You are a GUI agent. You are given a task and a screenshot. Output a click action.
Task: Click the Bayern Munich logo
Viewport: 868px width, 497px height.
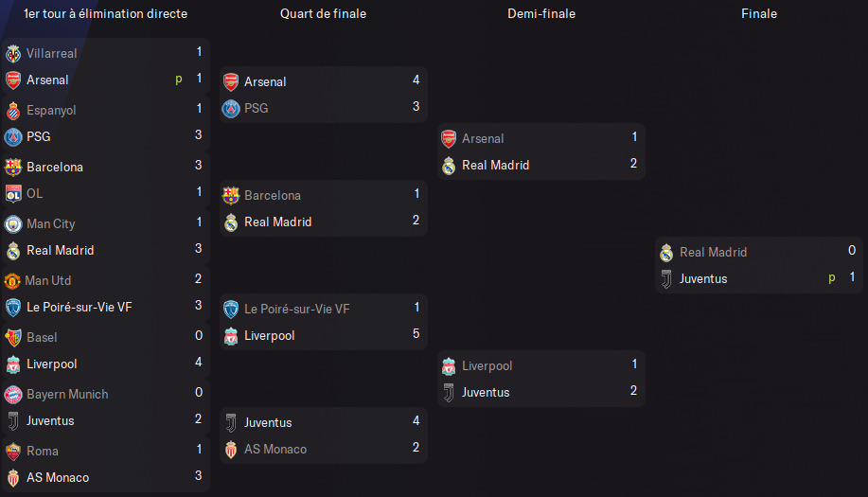[13, 395]
